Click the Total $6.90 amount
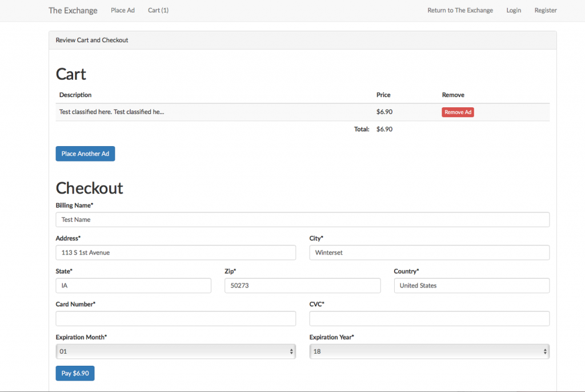This screenshot has height=392, width=585. (384, 130)
